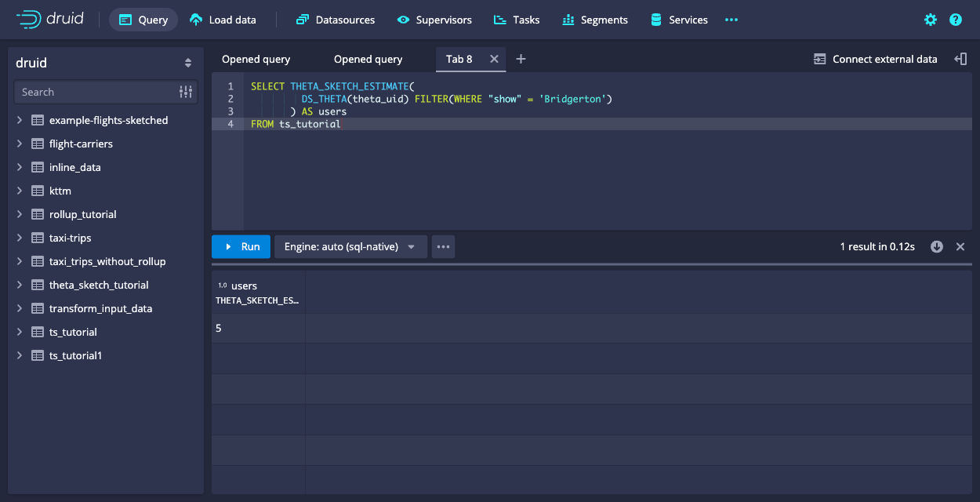The image size is (980, 502).
Task: Open the help question mark menu
Action: coord(956,20)
